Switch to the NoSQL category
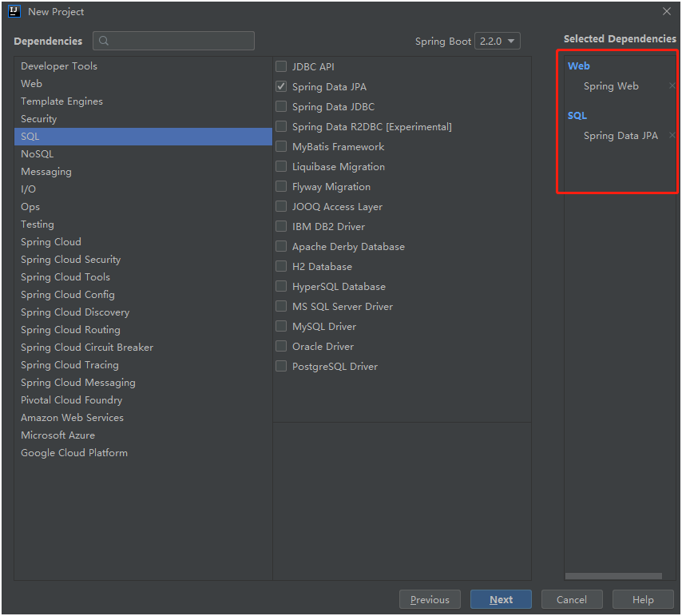 pyautogui.click(x=143, y=154)
